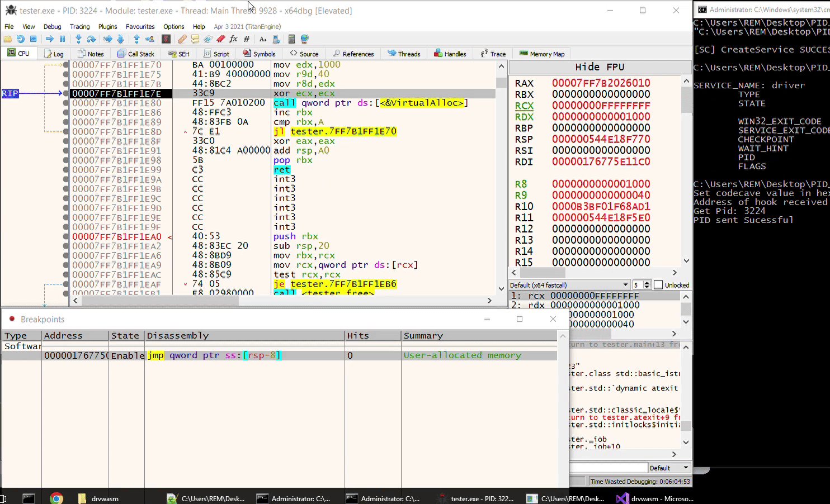
Task: Click the hash (#) labels icon
Action: pos(246,39)
